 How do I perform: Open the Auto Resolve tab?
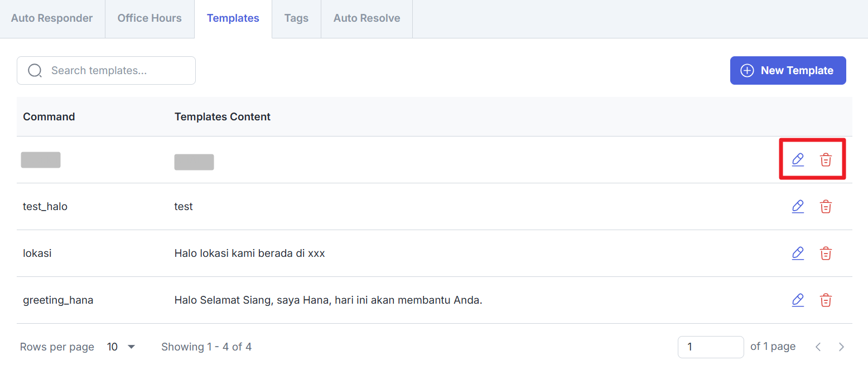click(x=367, y=18)
